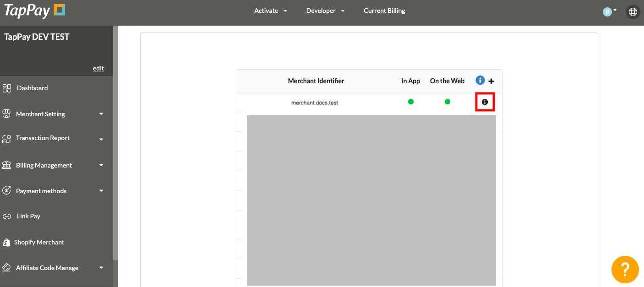This screenshot has width=644, height=287.
Task: Click the Affiliate Code Manage tag icon
Action: [x=6, y=267]
